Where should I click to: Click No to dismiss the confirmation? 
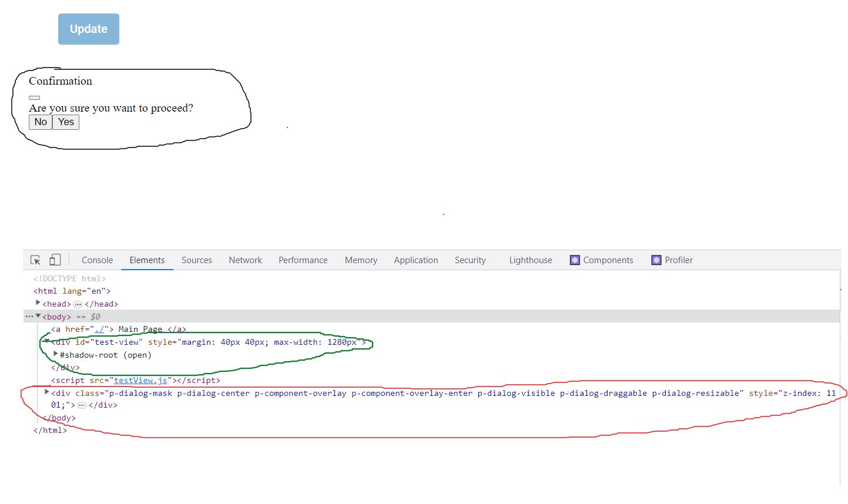tap(40, 122)
